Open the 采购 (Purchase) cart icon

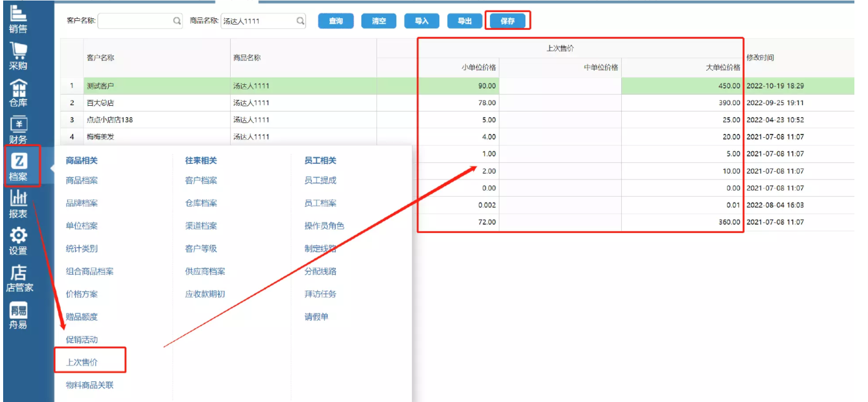click(x=18, y=55)
